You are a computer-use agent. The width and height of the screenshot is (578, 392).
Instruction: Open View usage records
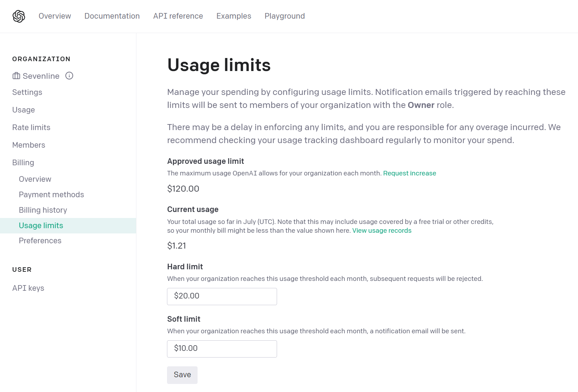[x=382, y=230]
